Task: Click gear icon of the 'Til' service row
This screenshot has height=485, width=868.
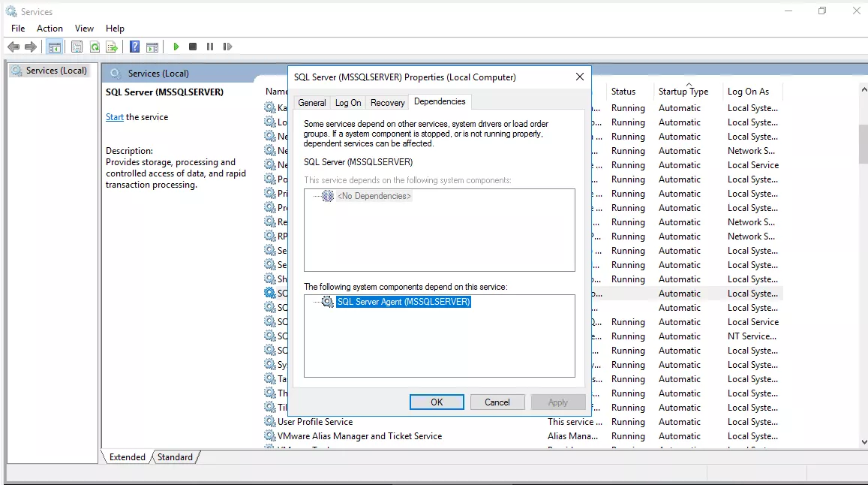Action: pos(269,407)
